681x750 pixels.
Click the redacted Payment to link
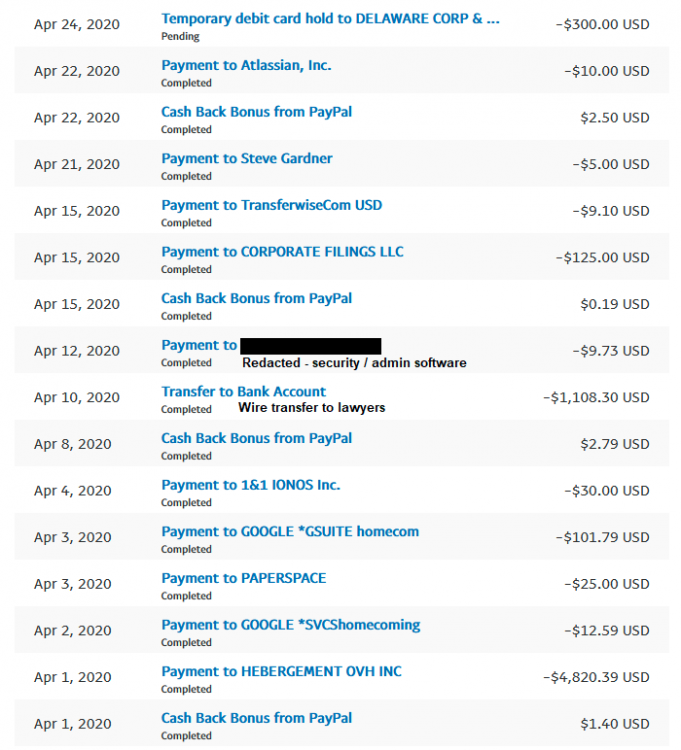tap(199, 345)
